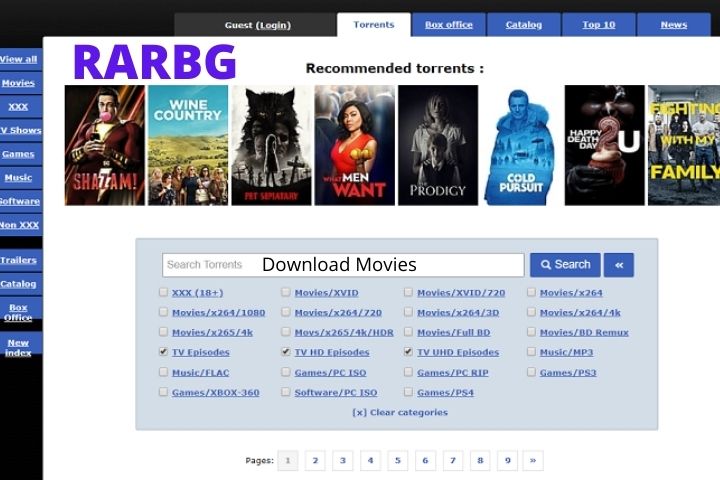Check the Movies/x264/1080 checkbox

pyautogui.click(x=163, y=312)
